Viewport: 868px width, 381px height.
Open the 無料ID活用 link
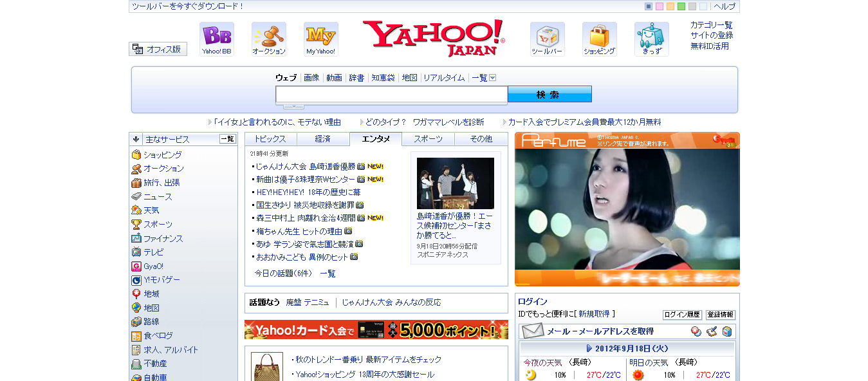(x=710, y=46)
